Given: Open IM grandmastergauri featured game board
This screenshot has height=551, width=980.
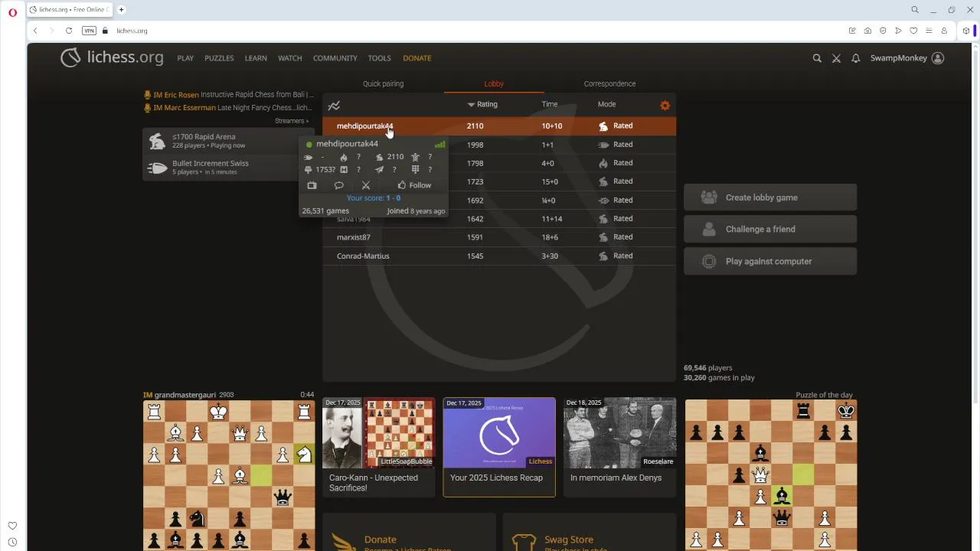Looking at the screenshot, I should [229, 475].
